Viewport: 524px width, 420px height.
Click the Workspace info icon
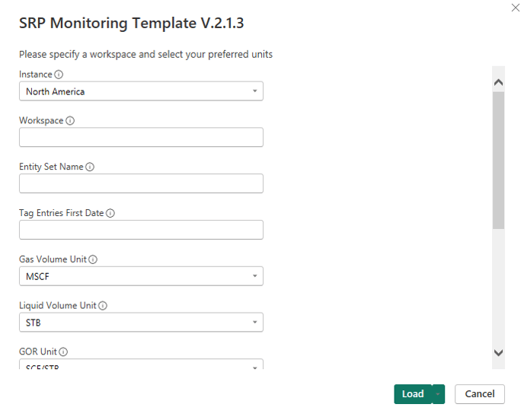coord(70,120)
